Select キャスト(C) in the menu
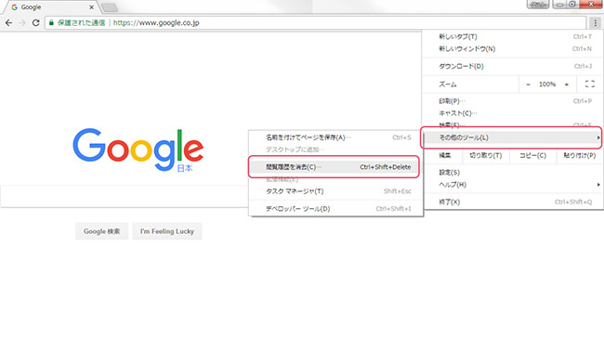 513,113
